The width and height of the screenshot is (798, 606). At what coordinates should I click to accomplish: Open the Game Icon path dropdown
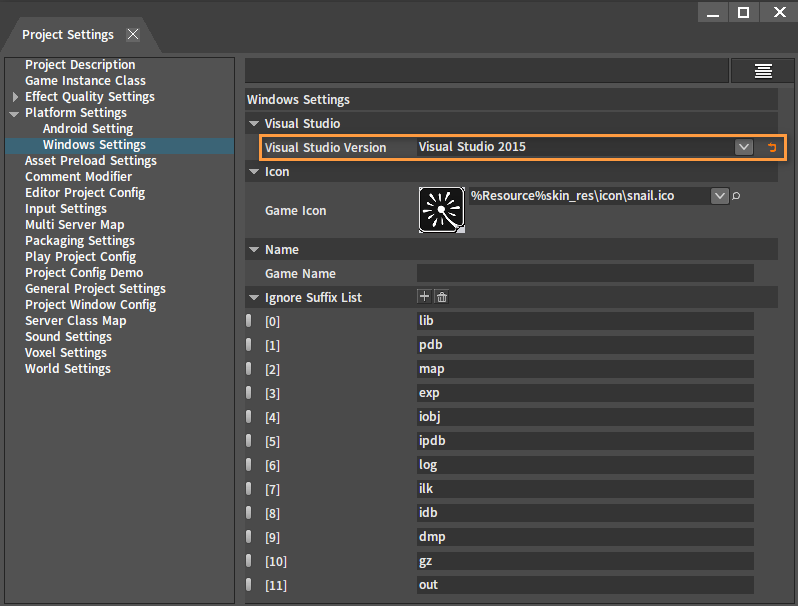coord(720,196)
